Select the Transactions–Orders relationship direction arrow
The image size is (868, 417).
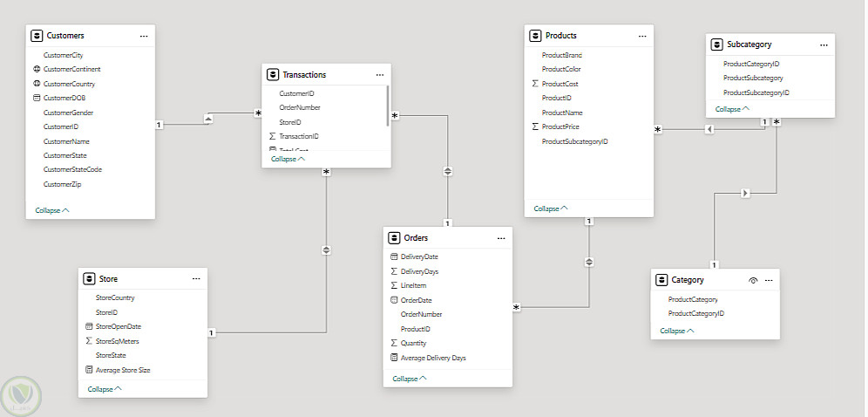[448, 171]
